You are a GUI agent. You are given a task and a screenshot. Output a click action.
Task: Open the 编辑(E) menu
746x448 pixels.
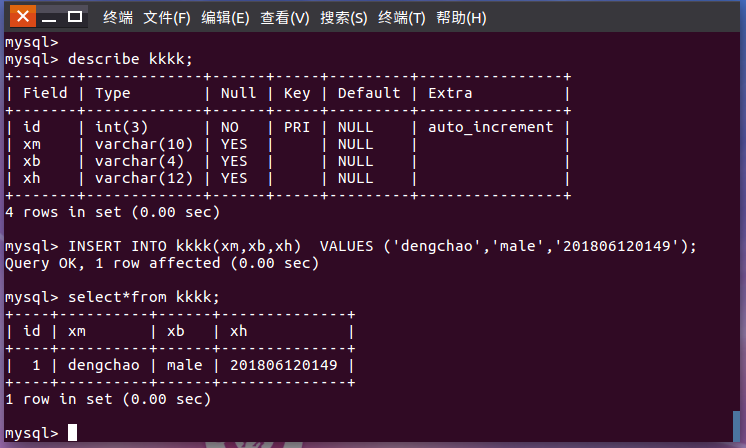[225, 18]
